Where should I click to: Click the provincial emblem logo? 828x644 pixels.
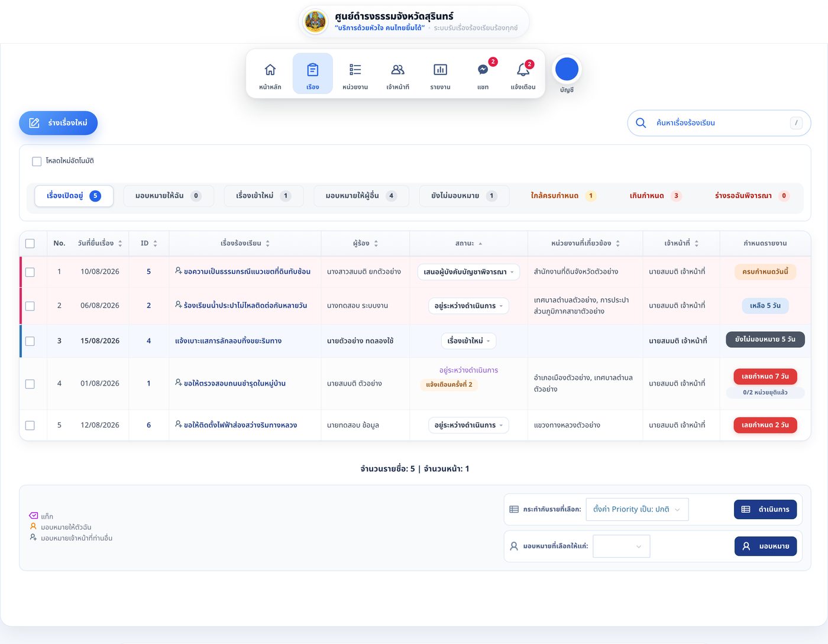(x=315, y=22)
